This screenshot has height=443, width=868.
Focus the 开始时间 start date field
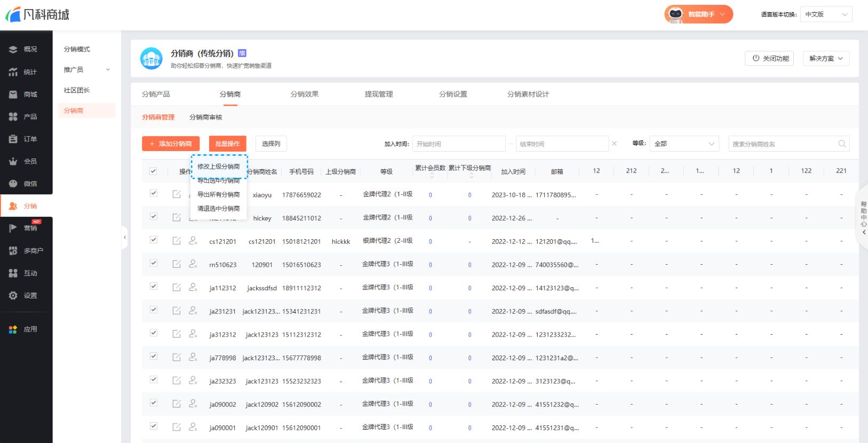click(x=459, y=144)
